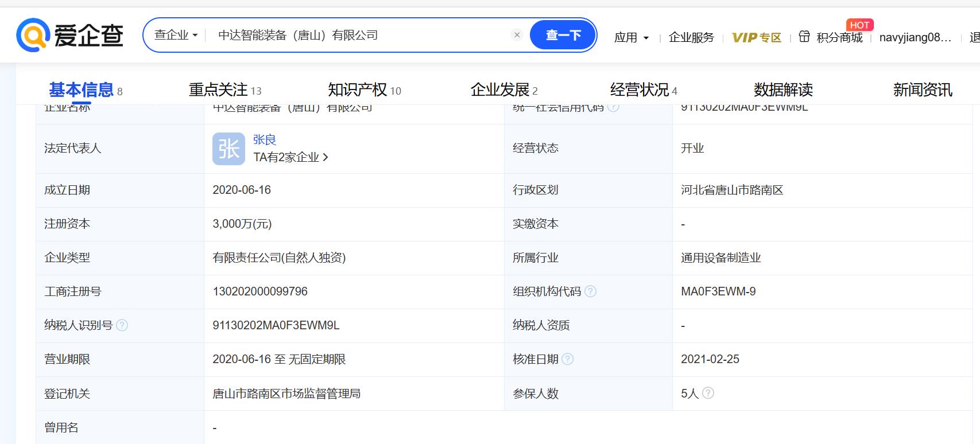The width and height of the screenshot is (980, 444).
Task: Click the 张良 legal representative link
Action: [265, 139]
